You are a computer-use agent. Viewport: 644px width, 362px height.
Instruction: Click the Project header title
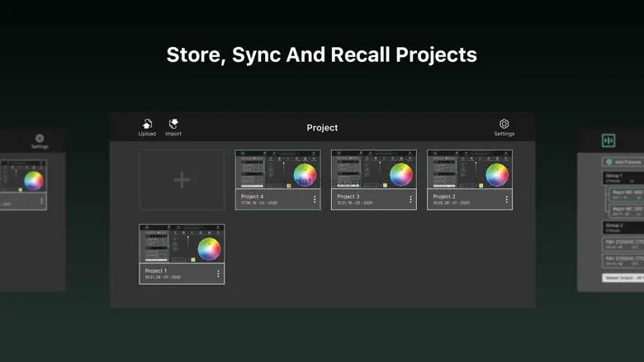tap(322, 128)
